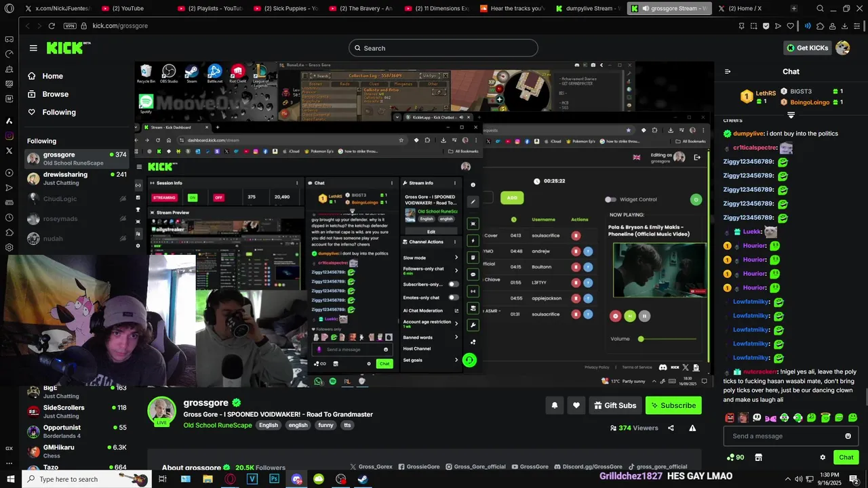
Task: Toggle follow heart for grossgore
Action: point(576,405)
